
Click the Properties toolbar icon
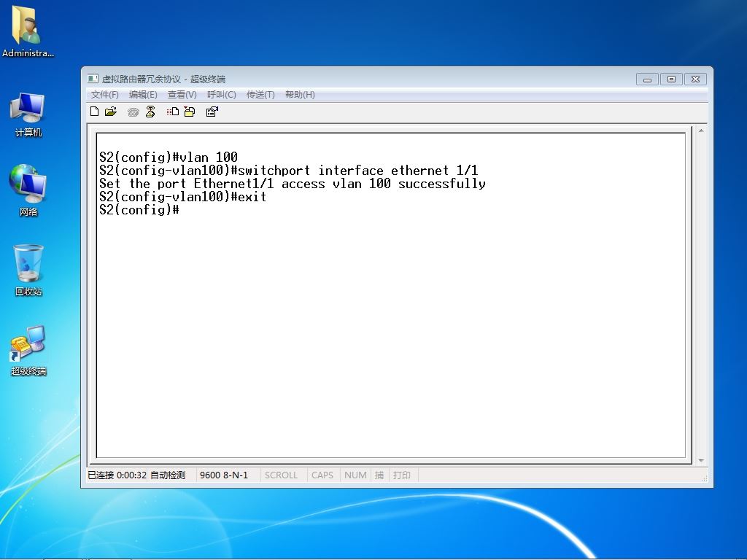212,112
